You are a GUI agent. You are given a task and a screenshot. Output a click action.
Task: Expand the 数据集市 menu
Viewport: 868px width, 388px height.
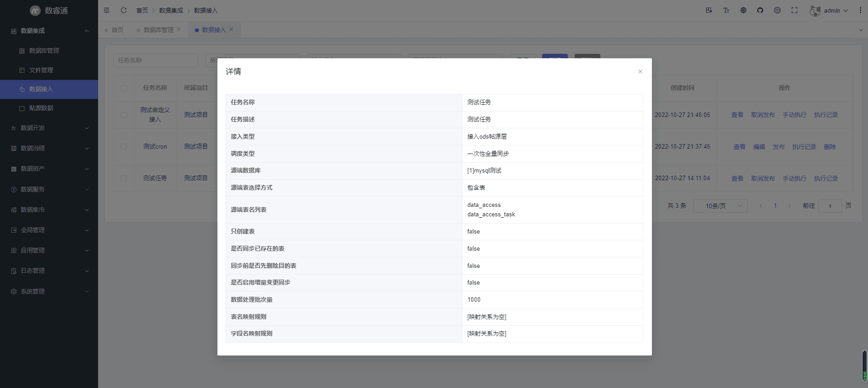(x=49, y=210)
